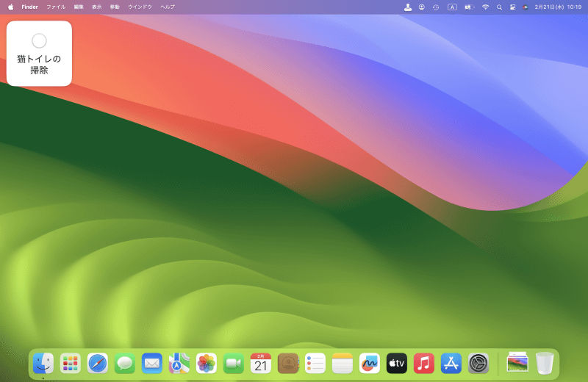Open the 編集 menu
Screen dimensions: 588x382
coord(79,7)
